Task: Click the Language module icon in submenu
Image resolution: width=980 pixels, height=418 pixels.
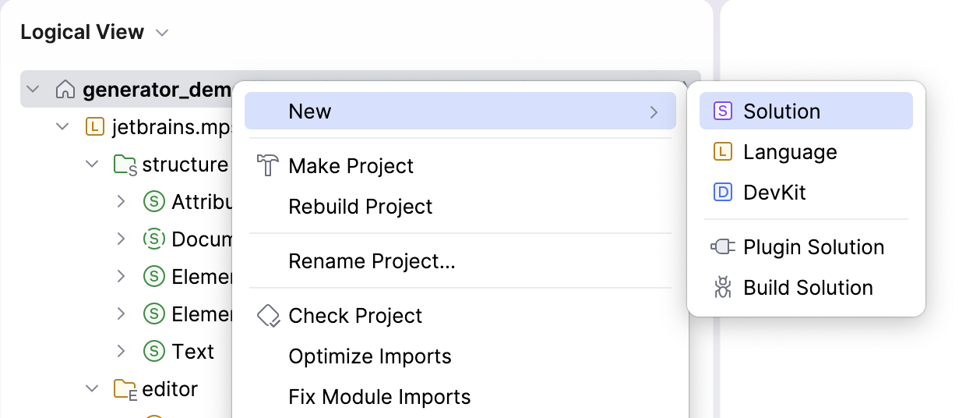Action: tap(722, 152)
